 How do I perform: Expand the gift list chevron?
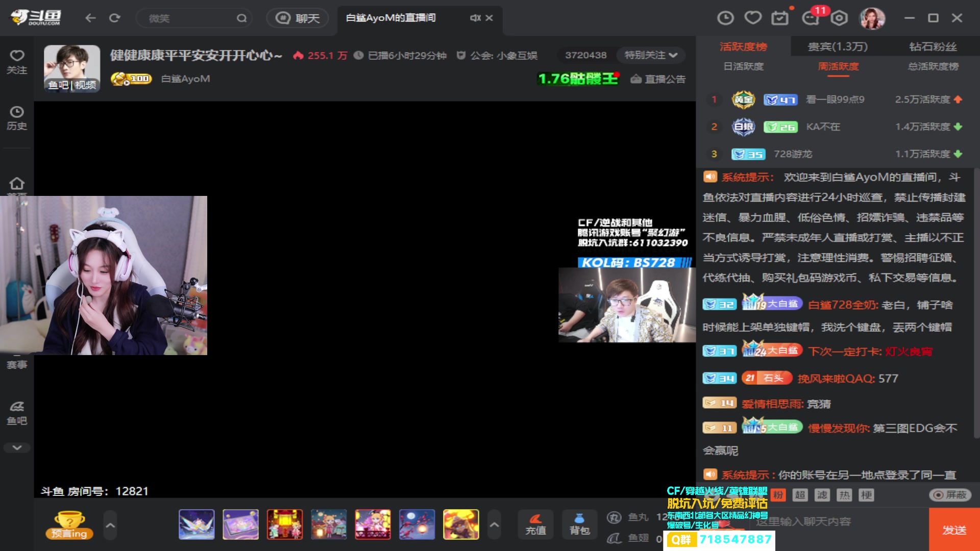pyautogui.click(x=494, y=525)
